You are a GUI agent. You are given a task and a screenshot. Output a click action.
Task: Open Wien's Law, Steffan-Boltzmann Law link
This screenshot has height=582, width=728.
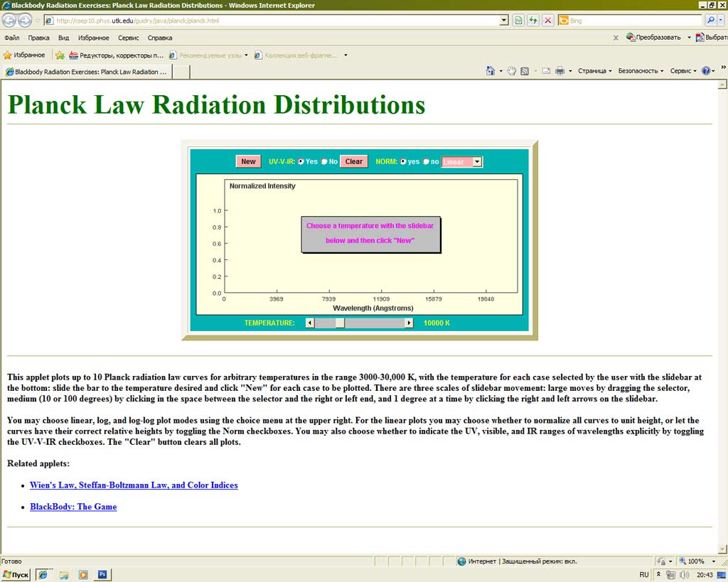click(x=134, y=485)
